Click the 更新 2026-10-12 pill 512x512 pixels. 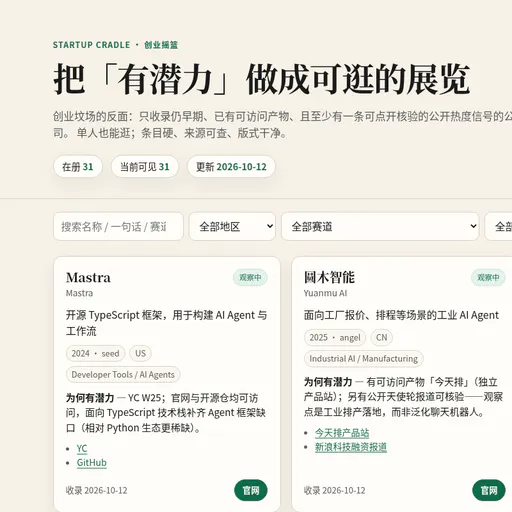(231, 167)
